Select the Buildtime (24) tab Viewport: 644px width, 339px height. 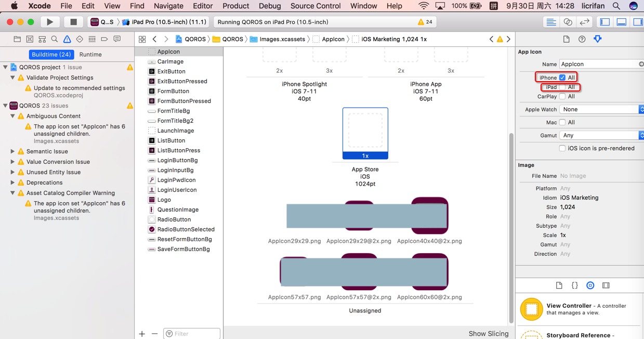51,54
